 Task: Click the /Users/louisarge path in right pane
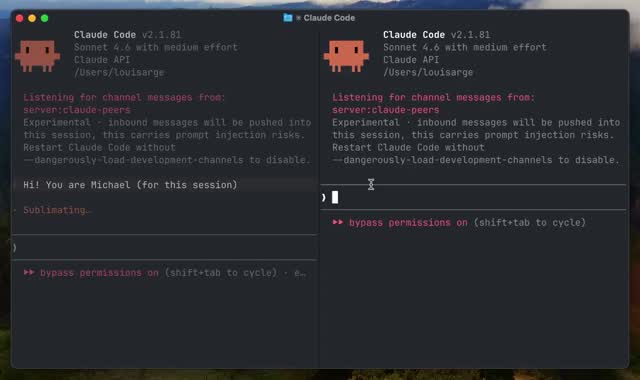point(428,73)
